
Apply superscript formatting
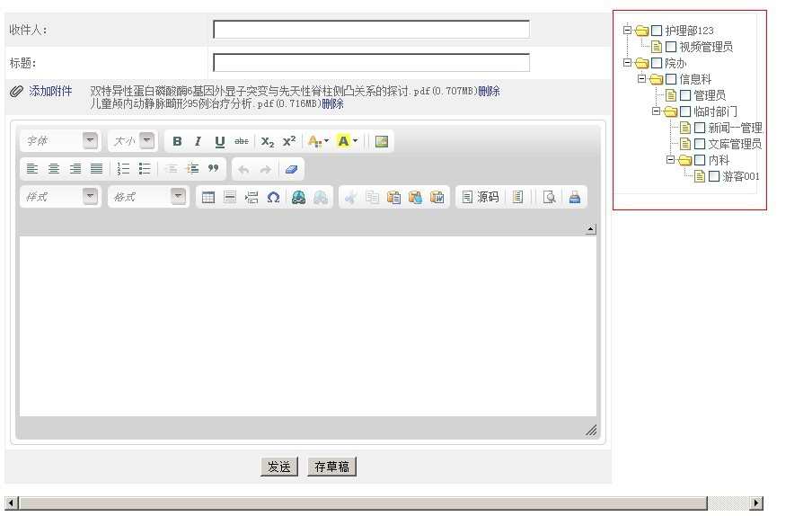(289, 141)
